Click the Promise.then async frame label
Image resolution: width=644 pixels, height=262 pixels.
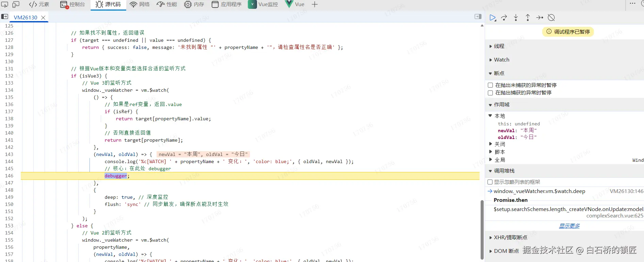[x=511, y=200]
